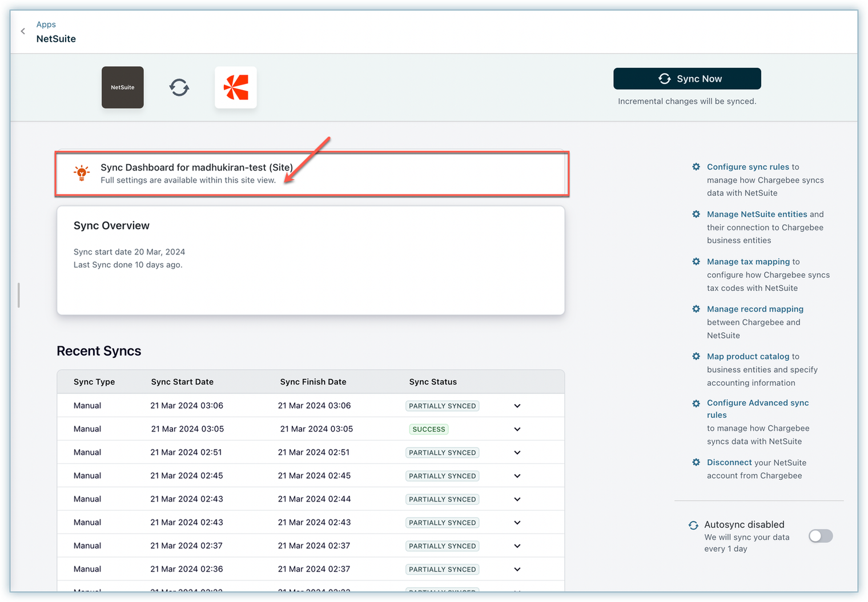The height and width of the screenshot is (602, 868).
Task: Expand the SUCCESS sync row details
Action: 517,429
